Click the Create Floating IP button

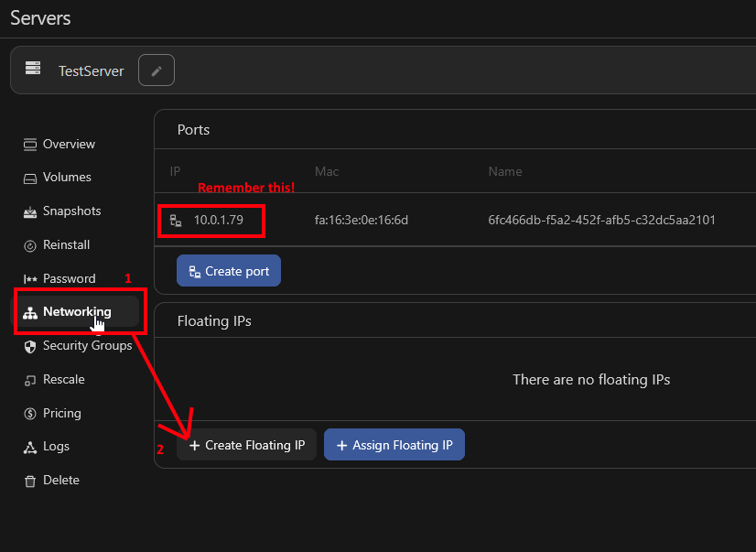246,445
